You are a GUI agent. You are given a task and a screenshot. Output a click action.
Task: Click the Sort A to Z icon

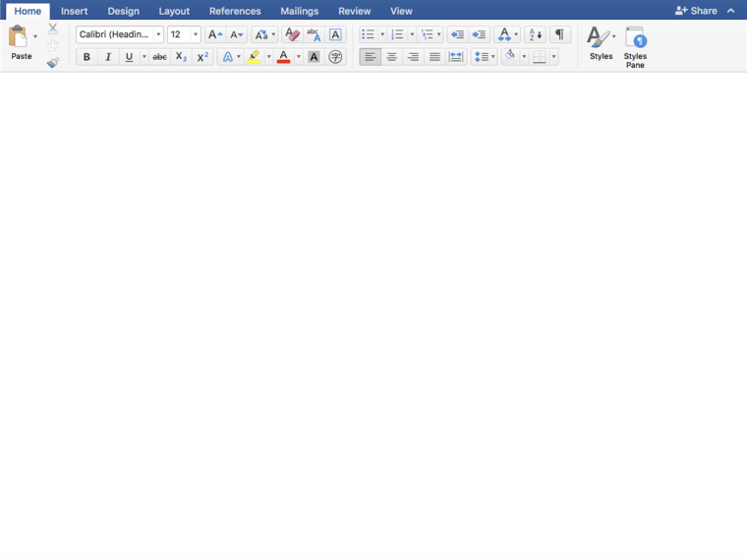(x=534, y=34)
